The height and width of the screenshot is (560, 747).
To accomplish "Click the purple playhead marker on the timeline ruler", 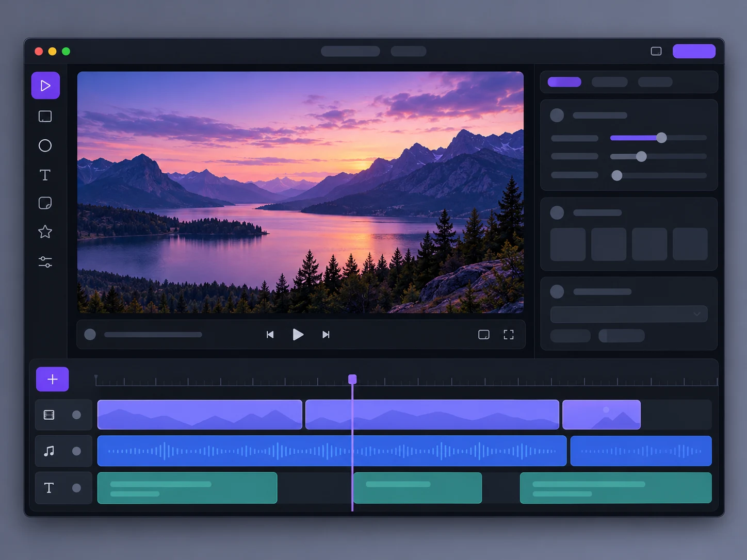I will tap(352, 380).
